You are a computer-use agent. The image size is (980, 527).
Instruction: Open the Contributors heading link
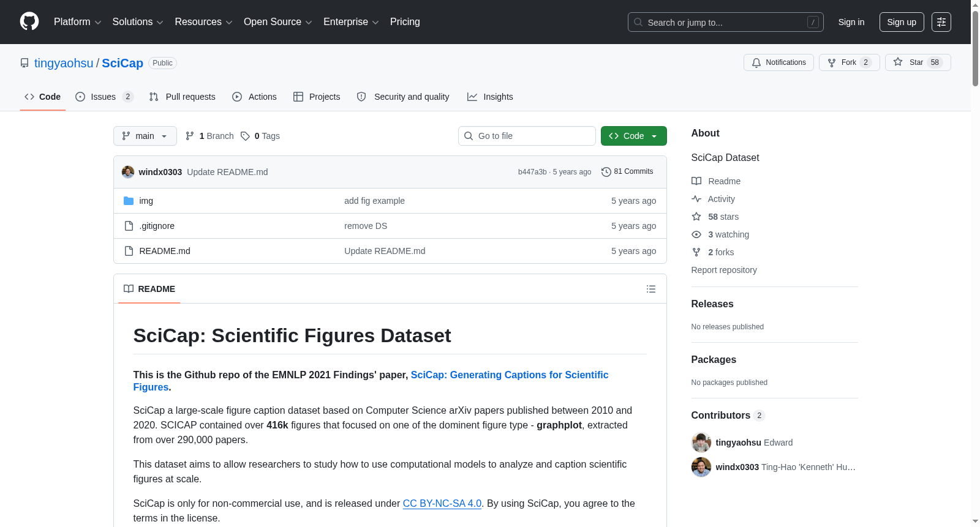(x=728, y=415)
